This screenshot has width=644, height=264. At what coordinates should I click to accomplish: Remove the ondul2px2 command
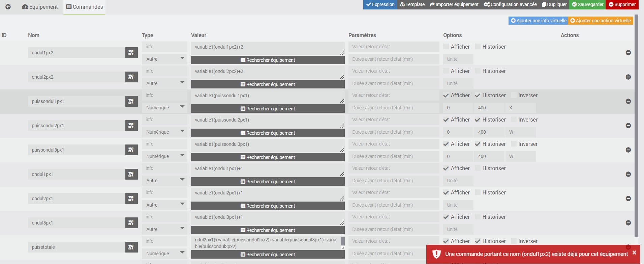point(628,77)
